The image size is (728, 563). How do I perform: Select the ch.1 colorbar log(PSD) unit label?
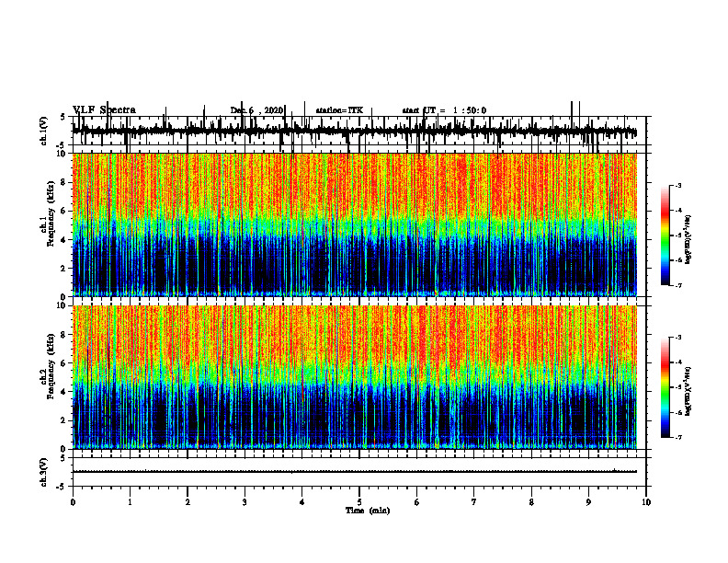pos(688,240)
